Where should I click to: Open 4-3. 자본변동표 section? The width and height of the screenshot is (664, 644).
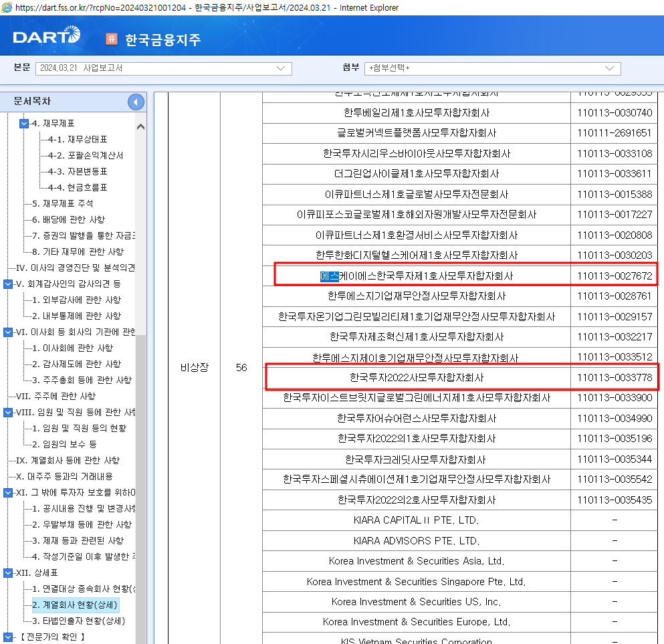click(x=78, y=172)
